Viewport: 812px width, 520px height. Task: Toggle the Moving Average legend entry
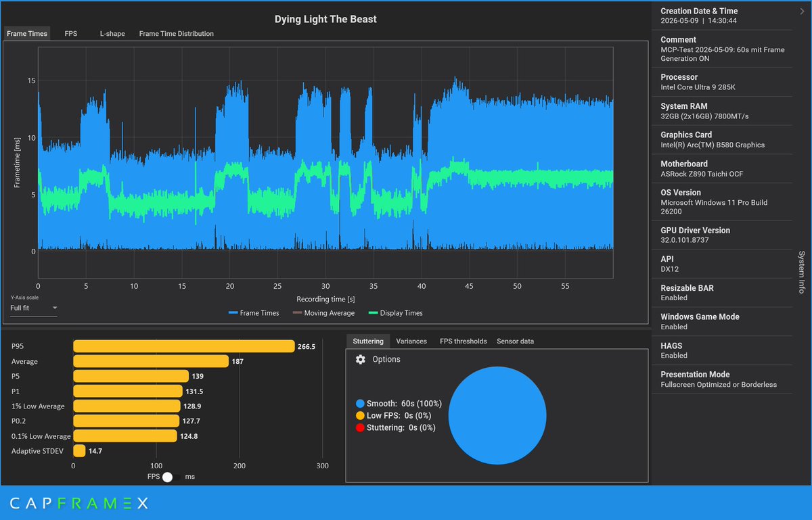pos(322,313)
